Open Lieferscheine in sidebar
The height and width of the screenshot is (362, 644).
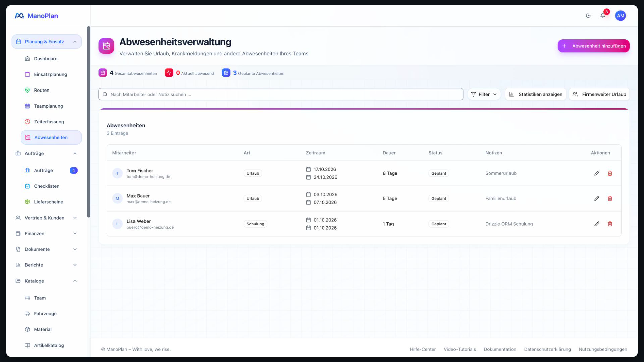[51, 202]
